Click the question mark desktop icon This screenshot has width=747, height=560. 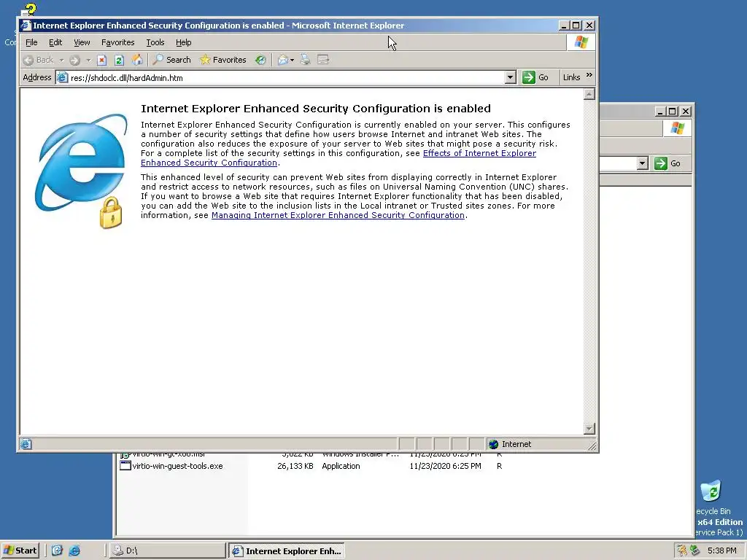tap(28, 9)
